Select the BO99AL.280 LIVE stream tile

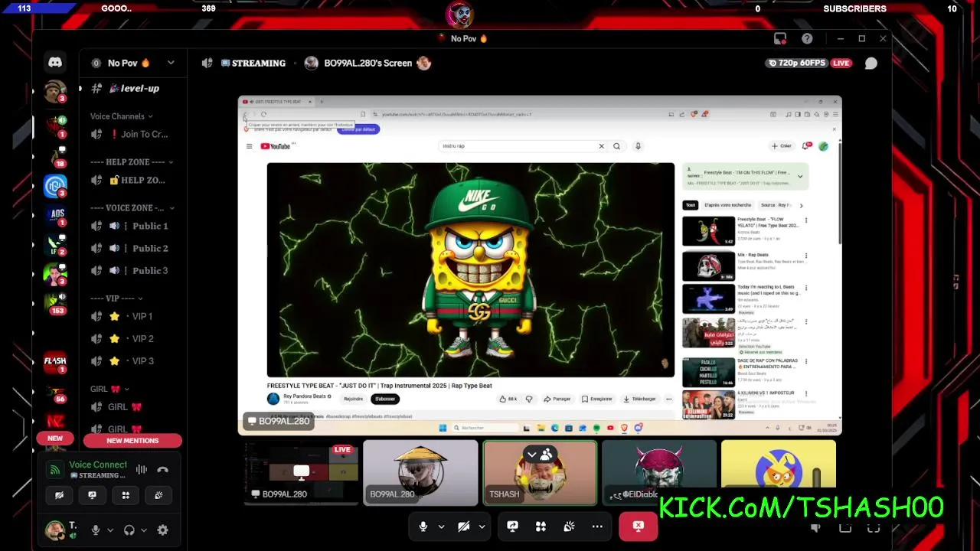pyautogui.click(x=302, y=472)
